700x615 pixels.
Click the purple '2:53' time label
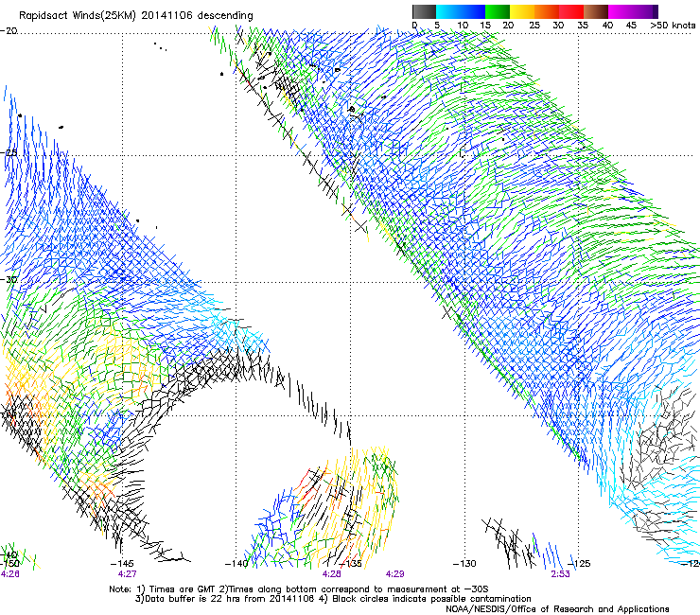pos(560,573)
